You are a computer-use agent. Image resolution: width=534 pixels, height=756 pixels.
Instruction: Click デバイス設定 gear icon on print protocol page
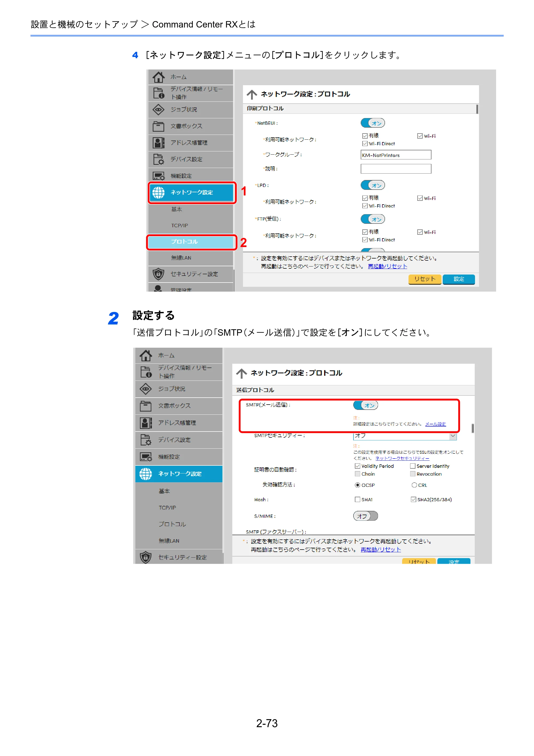pos(158,159)
